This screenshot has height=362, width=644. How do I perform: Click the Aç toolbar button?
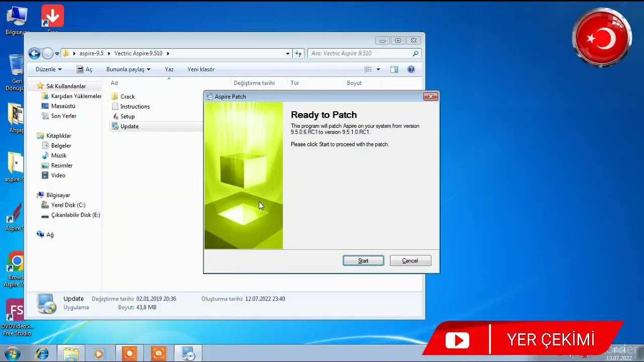pyautogui.click(x=85, y=69)
